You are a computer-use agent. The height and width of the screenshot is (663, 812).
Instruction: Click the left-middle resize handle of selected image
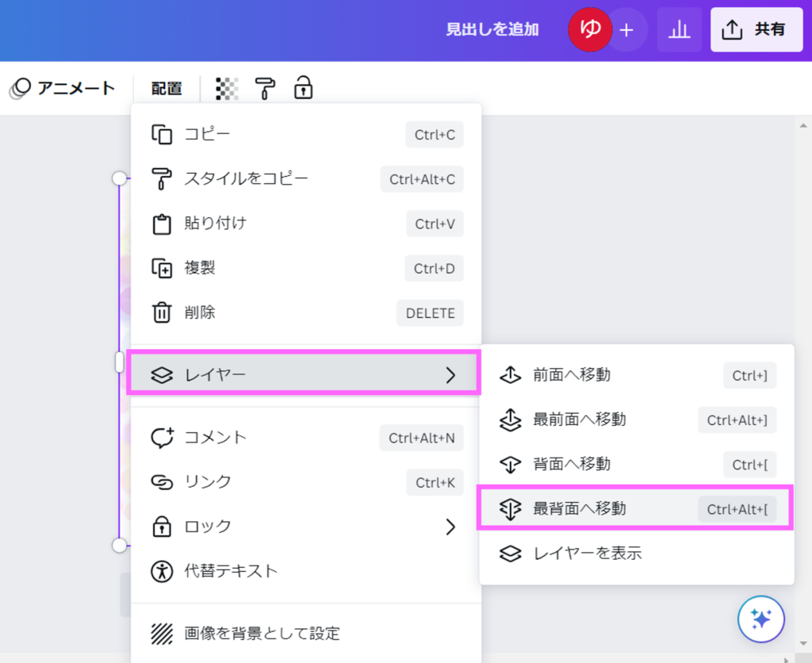[x=120, y=362]
